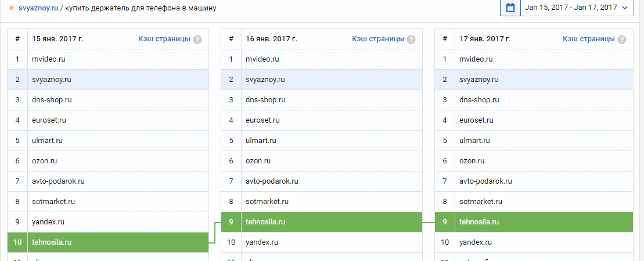Select euroset.ru in the 17 янв. column

pyautogui.click(x=476, y=120)
